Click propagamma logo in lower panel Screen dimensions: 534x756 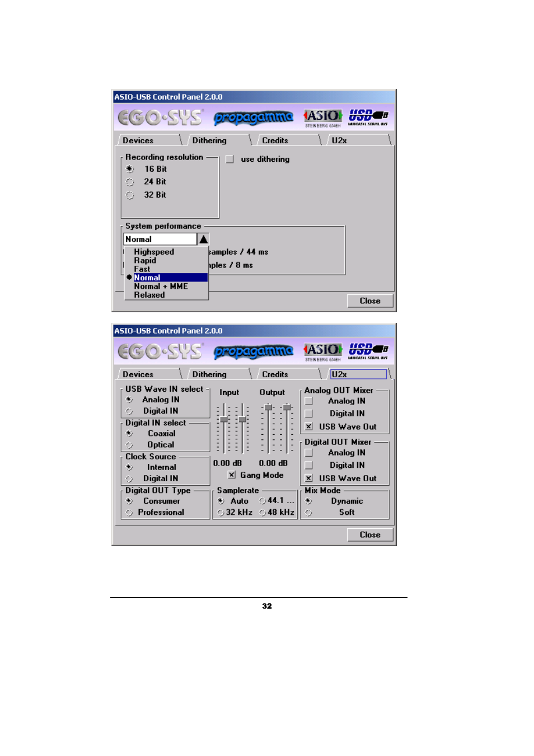pos(254,351)
